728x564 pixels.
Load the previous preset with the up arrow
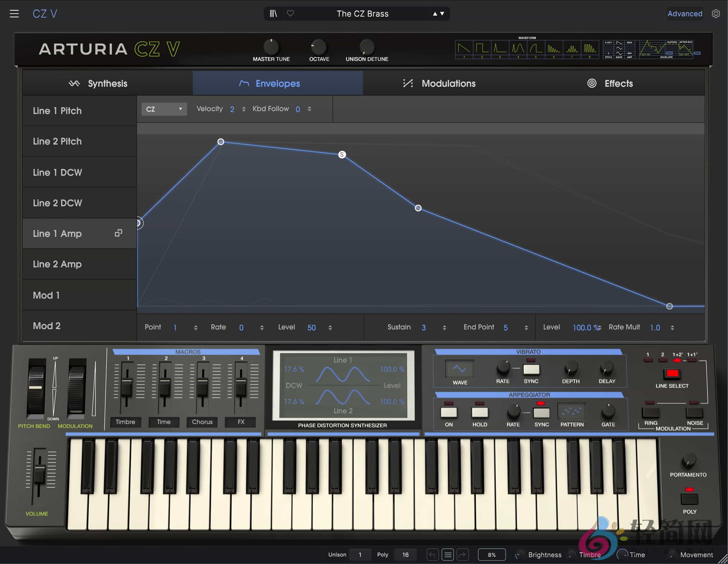tap(435, 14)
